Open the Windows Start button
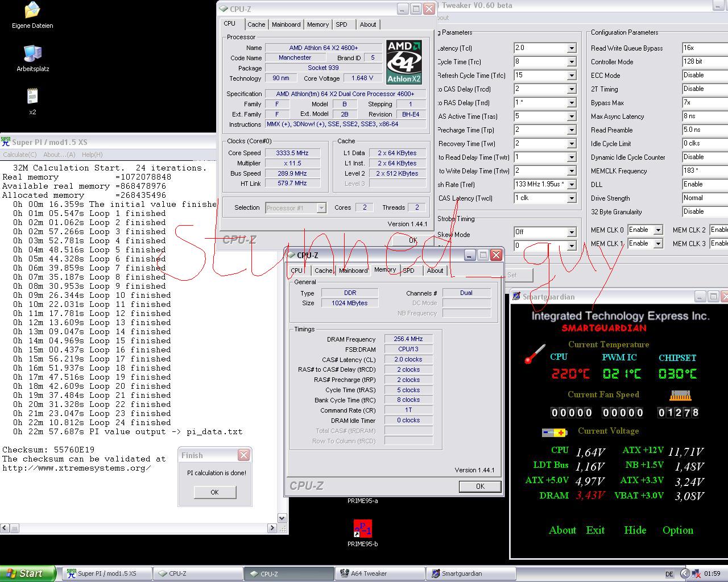This screenshot has width=728, height=582. coord(28,573)
